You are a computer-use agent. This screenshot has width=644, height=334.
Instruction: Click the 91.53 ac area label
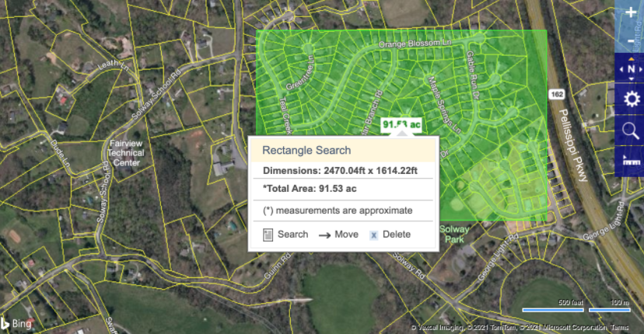[401, 124]
